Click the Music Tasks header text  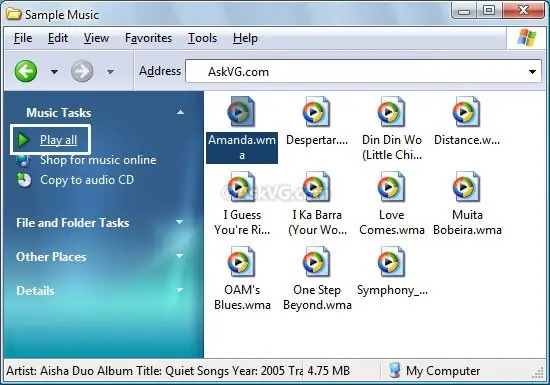click(x=59, y=113)
